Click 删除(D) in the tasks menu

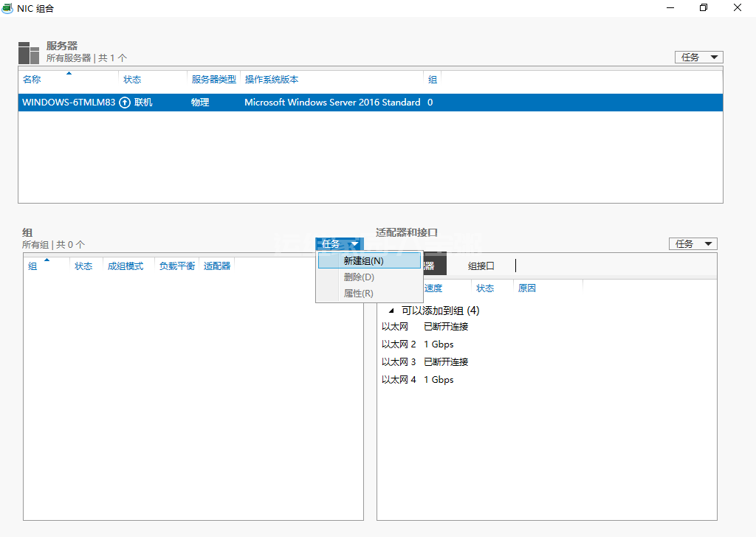click(359, 277)
